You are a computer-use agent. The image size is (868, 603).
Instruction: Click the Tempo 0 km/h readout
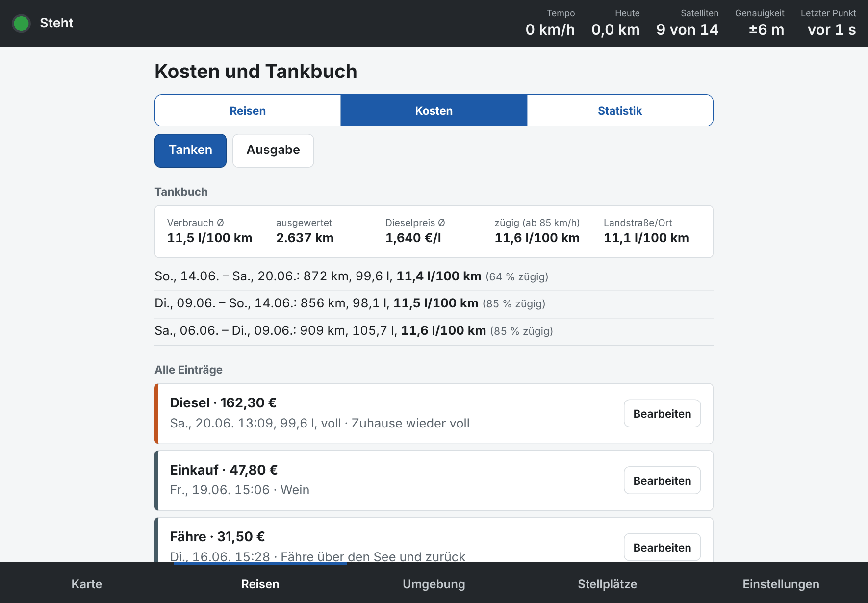click(x=550, y=24)
